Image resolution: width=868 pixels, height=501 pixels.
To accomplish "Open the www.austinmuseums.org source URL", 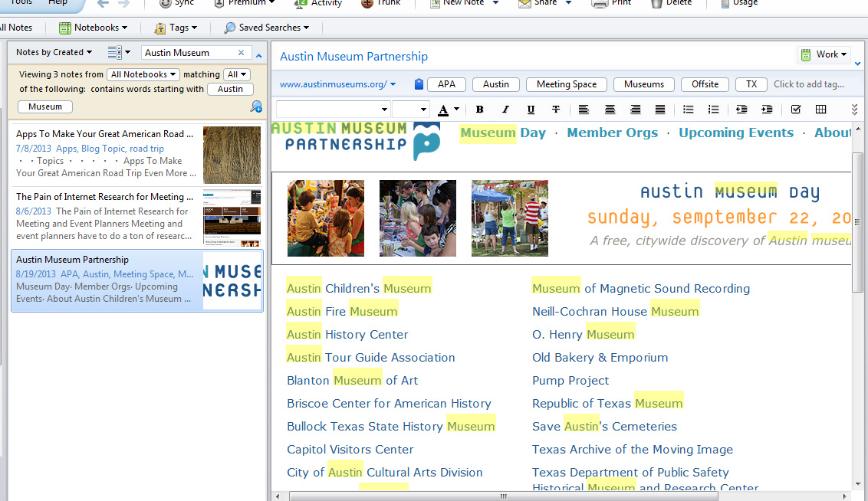I will 334,84.
